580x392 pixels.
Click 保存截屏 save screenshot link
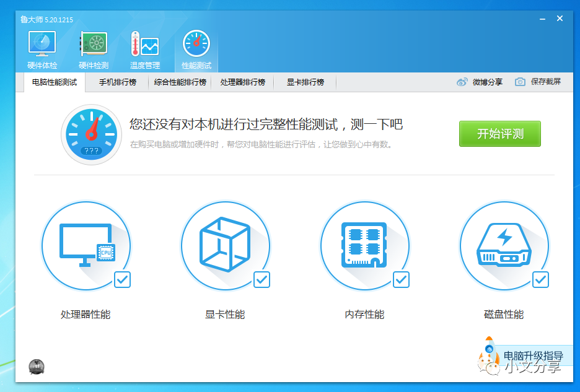point(546,82)
